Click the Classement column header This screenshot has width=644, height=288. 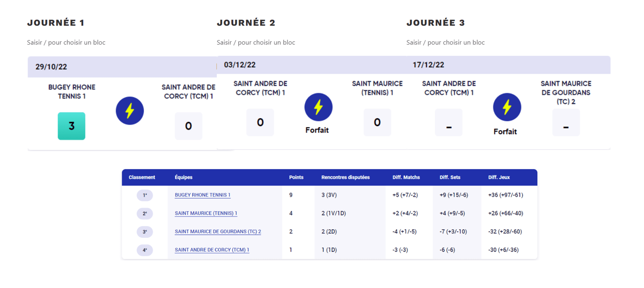(142, 177)
